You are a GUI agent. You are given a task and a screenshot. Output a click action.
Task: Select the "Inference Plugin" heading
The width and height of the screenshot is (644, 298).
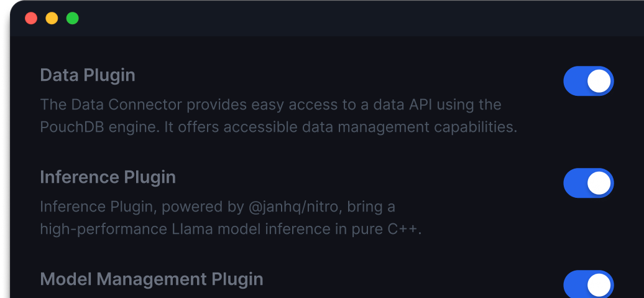coord(108,177)
